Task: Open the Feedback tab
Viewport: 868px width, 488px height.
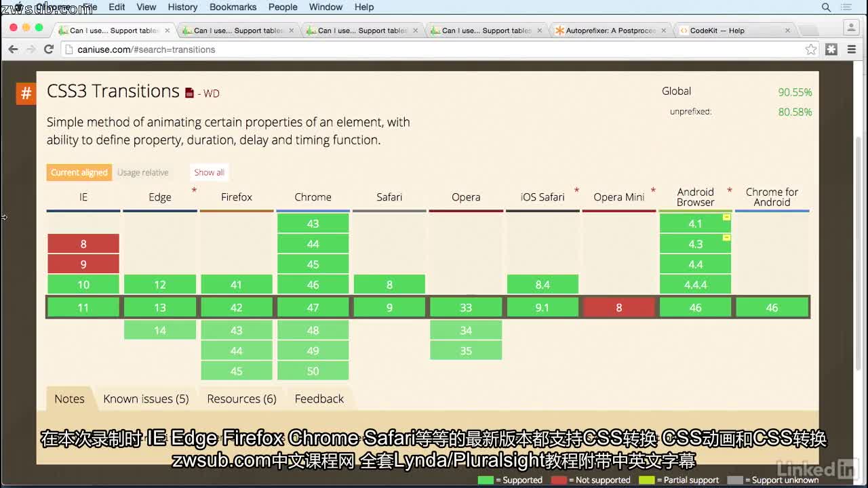Action: point(319,399)
